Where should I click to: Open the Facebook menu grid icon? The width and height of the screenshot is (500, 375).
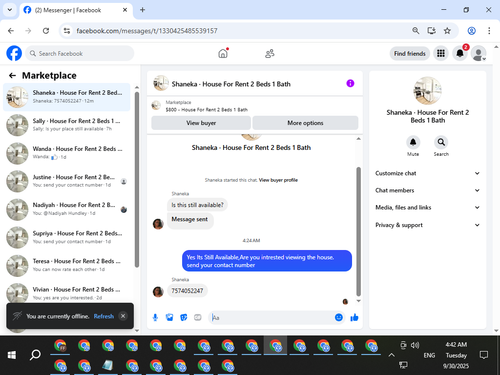coord(441,53)
